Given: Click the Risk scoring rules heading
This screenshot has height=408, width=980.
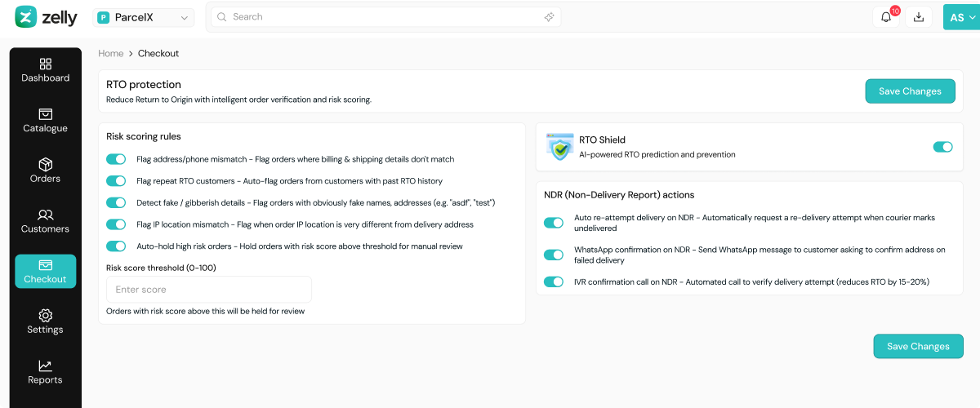Looking at the screenshot, I should pyautogui.click(x=144, y=136).
